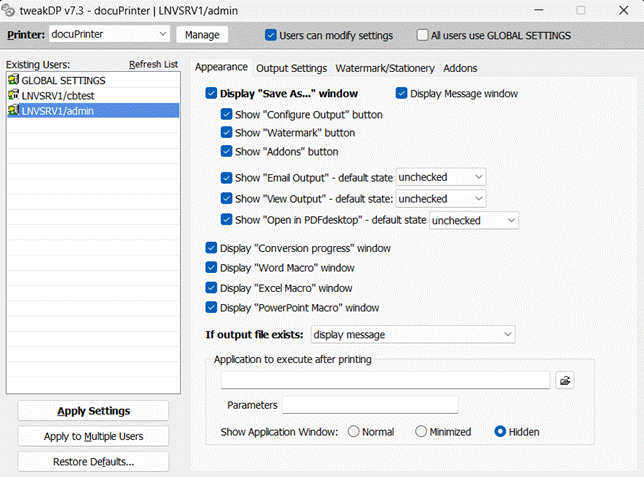Expand Open in PDFdesktop default state dropdown
Screen dimensions: 644x477
click(x=511, y=220)
